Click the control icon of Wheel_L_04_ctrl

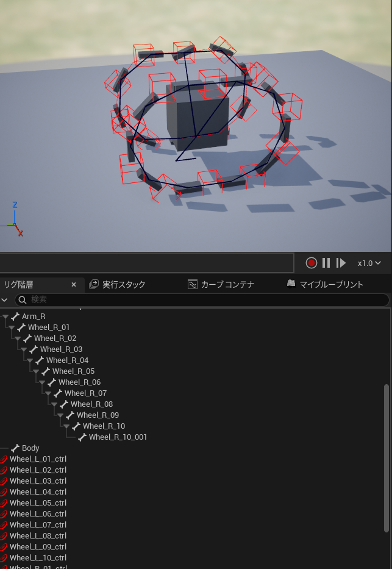coord(3,492)
